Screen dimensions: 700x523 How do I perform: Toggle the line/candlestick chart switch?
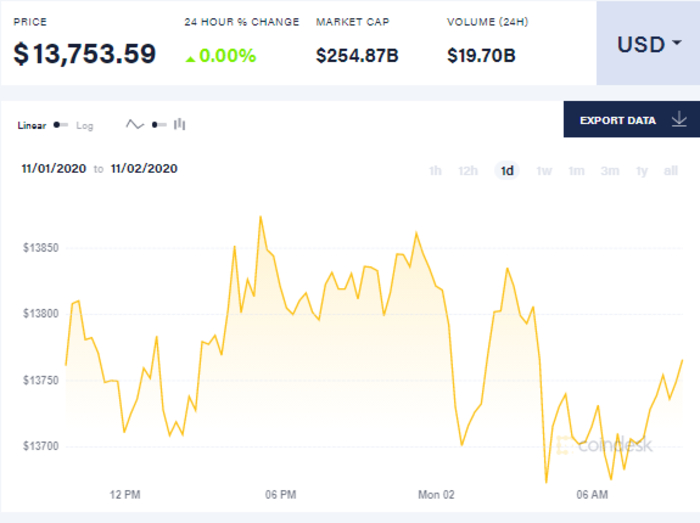click(x=158, y=125)
